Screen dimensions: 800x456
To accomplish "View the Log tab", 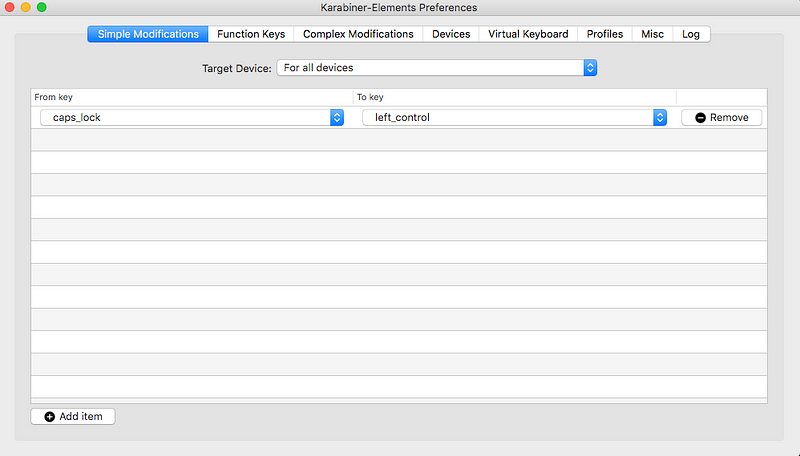I will (x=691, y=34).
